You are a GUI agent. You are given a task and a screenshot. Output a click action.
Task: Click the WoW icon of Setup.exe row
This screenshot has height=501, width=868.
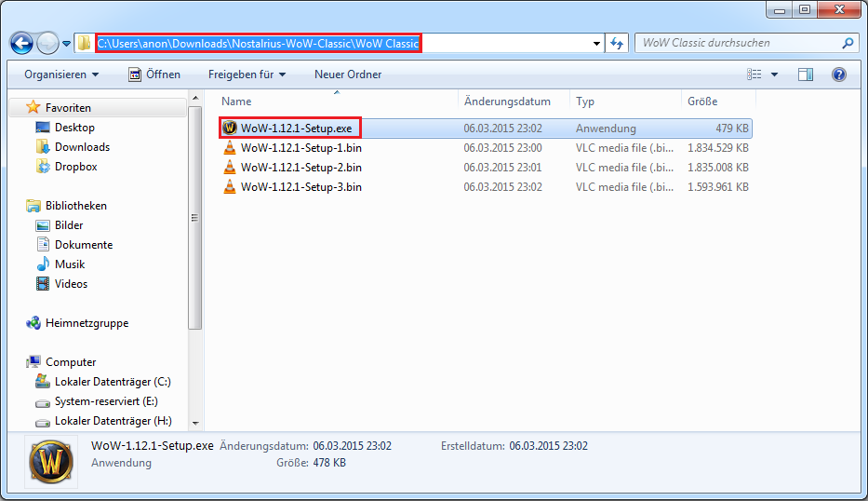coord(230,128)
